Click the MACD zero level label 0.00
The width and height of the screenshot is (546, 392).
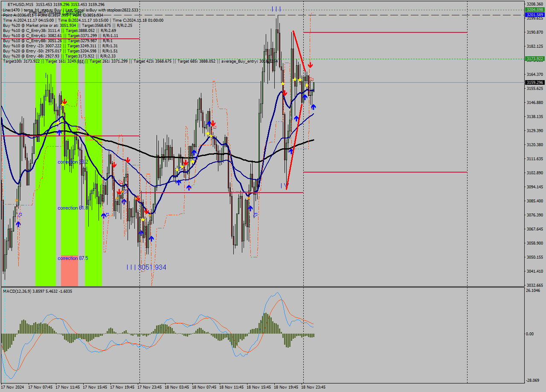coord(530,334)
